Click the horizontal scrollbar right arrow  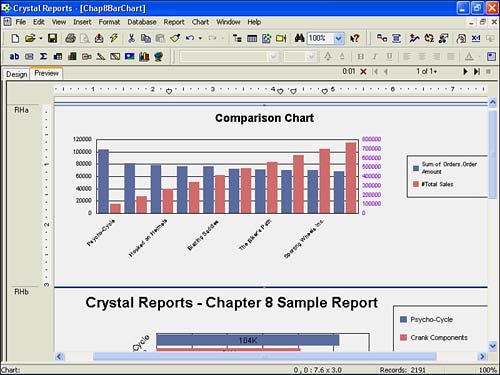tap(482, 357)
